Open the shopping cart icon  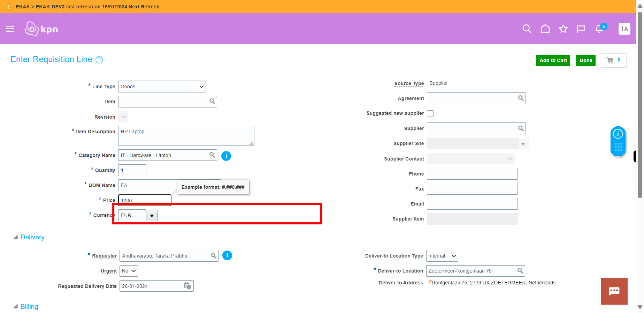coord(610,60)
